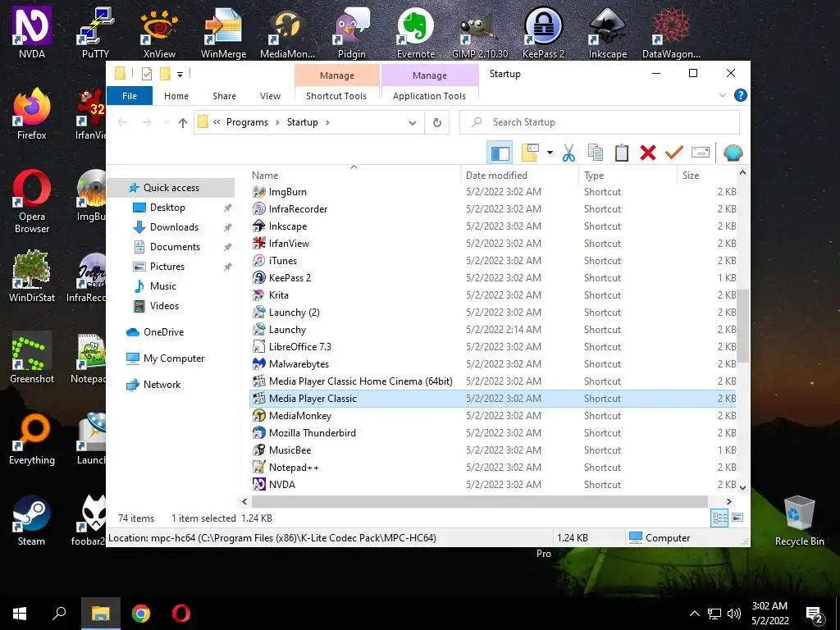840x630 pixels.
Task: Open Greenshot desktop icon
Action: (32, 358)
